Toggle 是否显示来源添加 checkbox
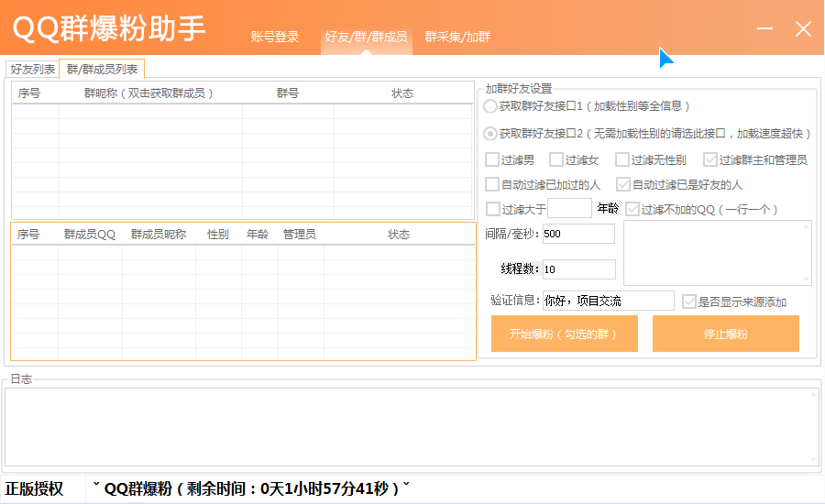 tap(689, 301)
